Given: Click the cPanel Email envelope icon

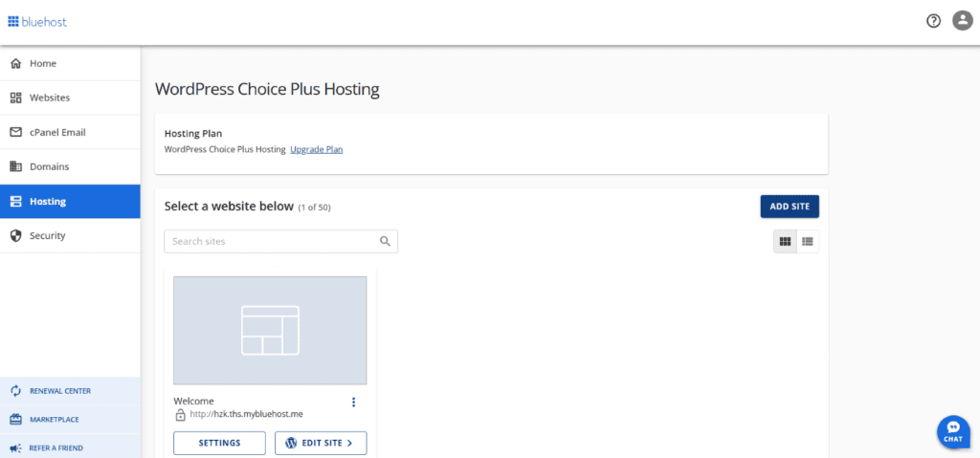Looking at the screenshot, I should point(16,133).
